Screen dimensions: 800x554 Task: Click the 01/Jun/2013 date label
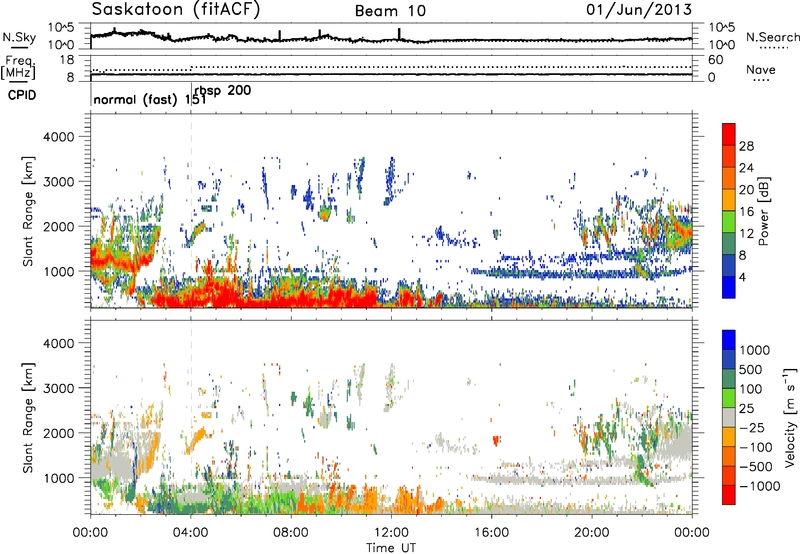[x=639, y=9]
